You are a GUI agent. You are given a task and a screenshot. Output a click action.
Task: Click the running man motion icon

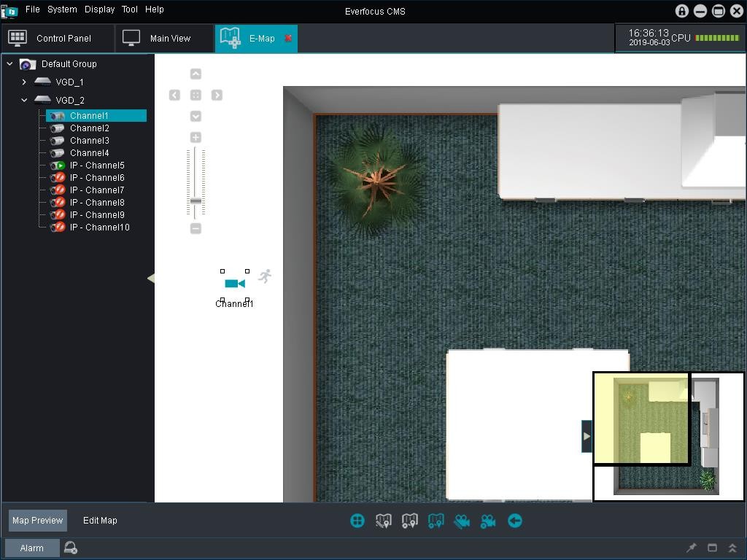266,276
